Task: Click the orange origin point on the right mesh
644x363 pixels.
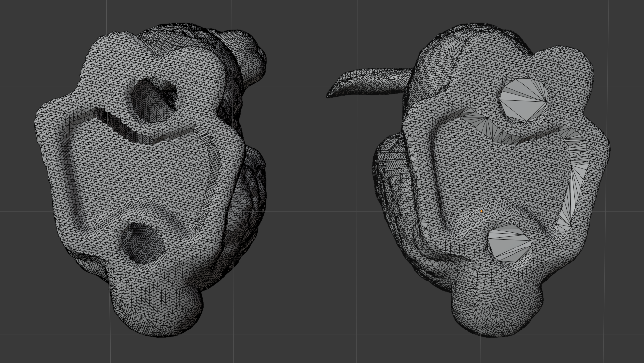Action: [481, 211]
